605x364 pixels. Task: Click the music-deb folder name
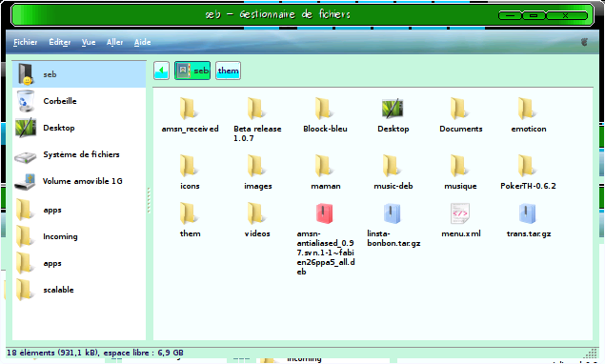(393, 186)
